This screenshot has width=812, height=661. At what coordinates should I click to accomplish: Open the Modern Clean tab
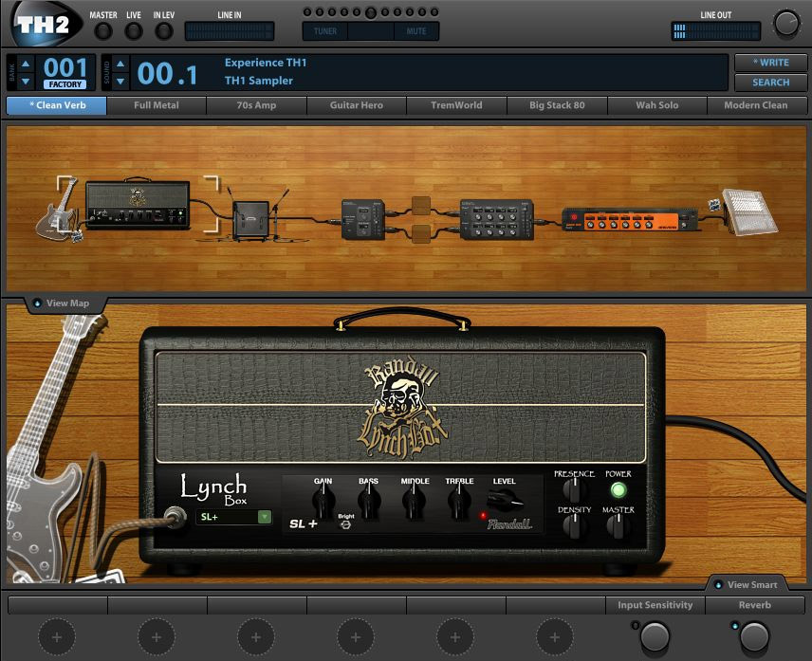(x=755, y=105)
